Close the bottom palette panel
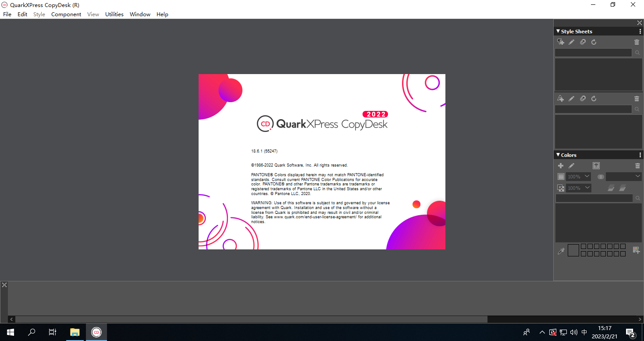This screenshot has height=341, width=644. click(4, 285)
